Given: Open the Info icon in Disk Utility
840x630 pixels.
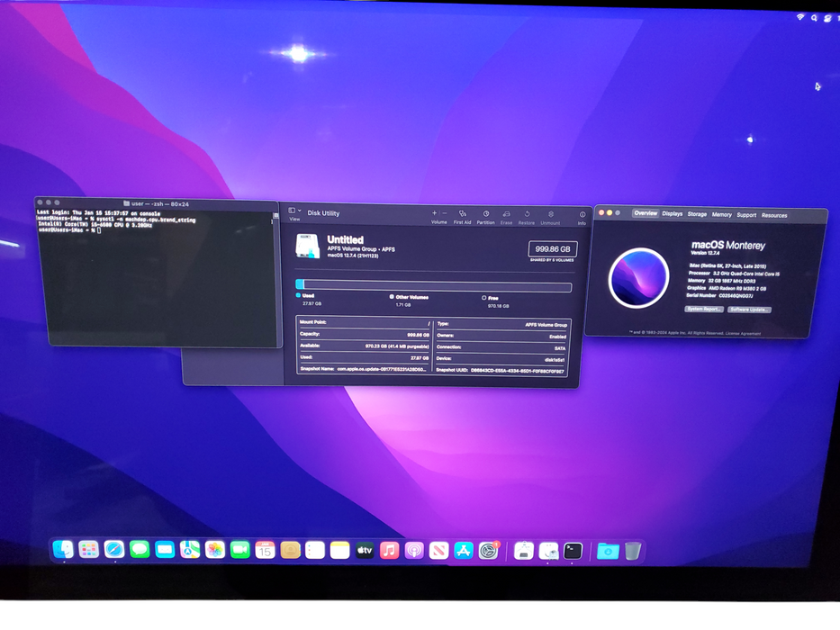Looking at the screenshot, I should (583, 215).
